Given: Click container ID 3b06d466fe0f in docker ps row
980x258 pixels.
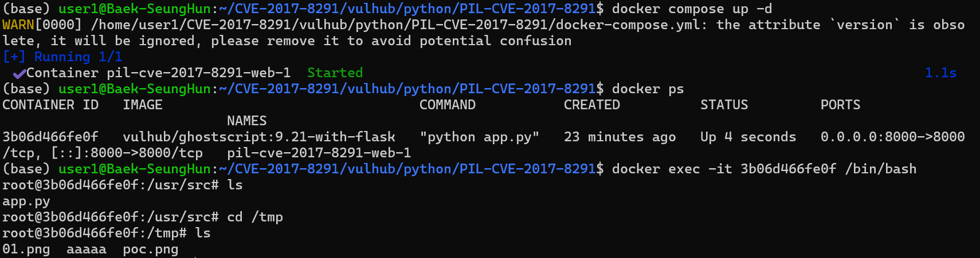Looking at the screenshot, I should [50, 137].
